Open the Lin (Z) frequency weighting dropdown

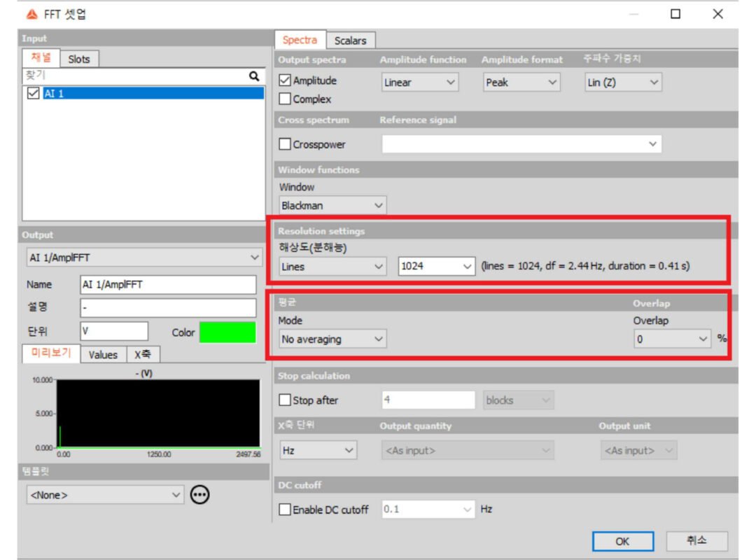[x=623, y=82]
